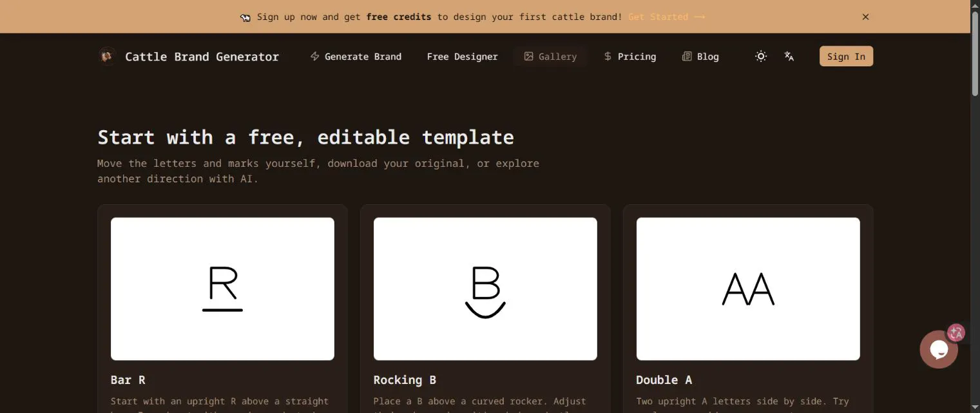Click the cow emoji in the banner
The height and width of the screenshot is (413, 980).
pyautogui.click(x=245, y=17)
